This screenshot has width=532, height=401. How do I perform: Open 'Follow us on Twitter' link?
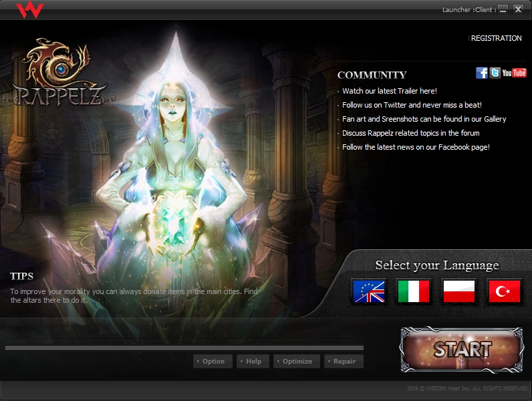tap(412, 105)
